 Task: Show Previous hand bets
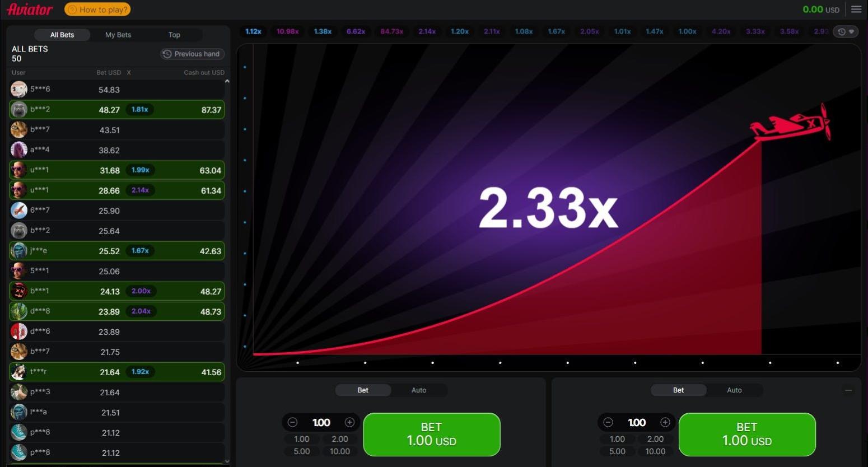(192, 54)
